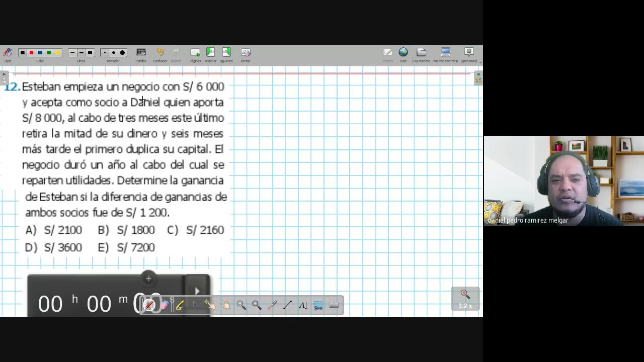Viewport: 644px width, 362px height.
Task: Select the laser pointer tool
Action: pos(272,305)
